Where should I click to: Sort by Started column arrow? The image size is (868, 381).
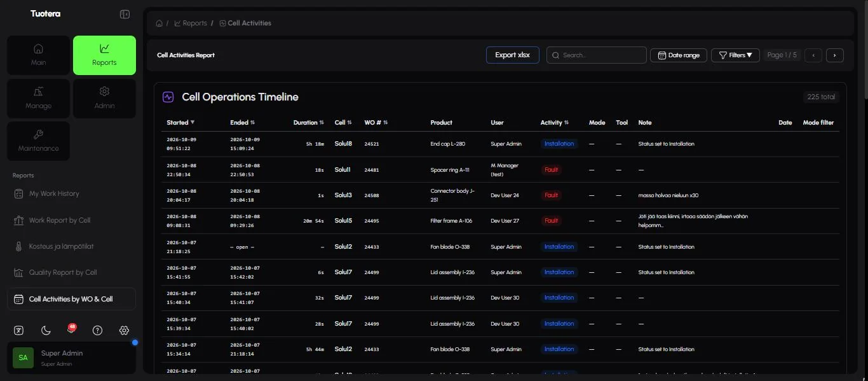(193, 122)
